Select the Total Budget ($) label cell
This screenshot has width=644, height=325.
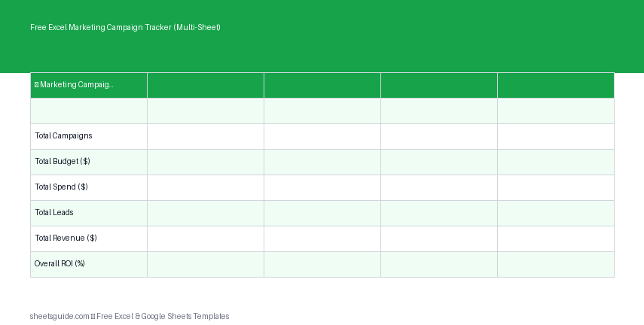coord(88,162)
